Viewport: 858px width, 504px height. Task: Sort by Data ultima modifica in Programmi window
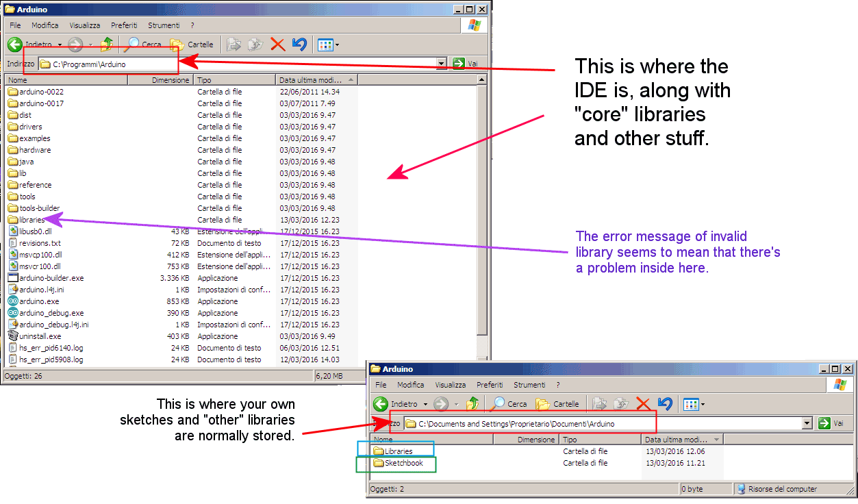(x=316, y=80)
